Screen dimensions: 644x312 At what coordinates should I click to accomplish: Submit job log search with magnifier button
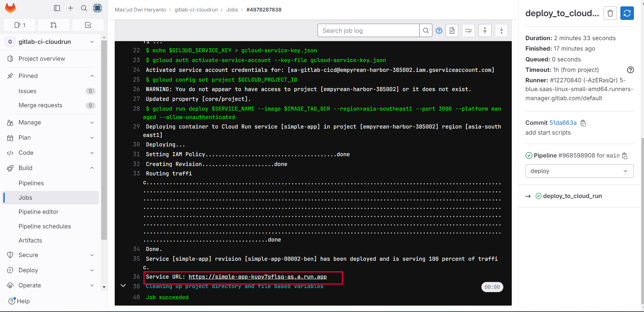pyautogui.click(x=426, y=31)
